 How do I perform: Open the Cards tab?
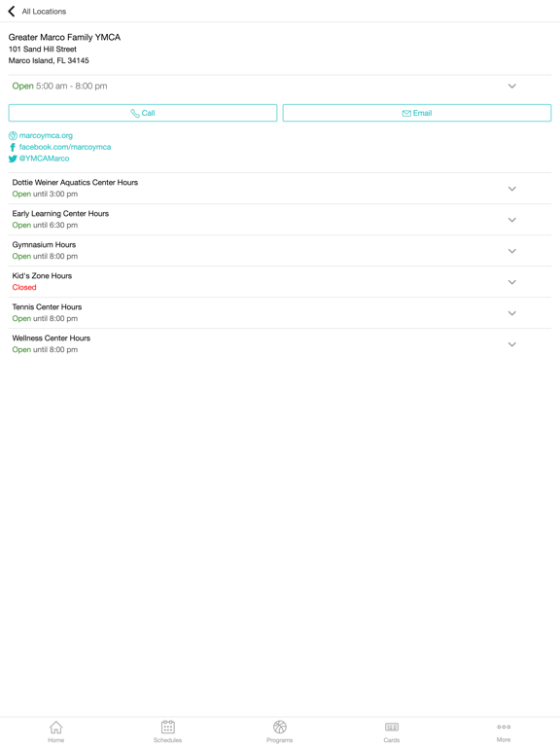point(392,731)
